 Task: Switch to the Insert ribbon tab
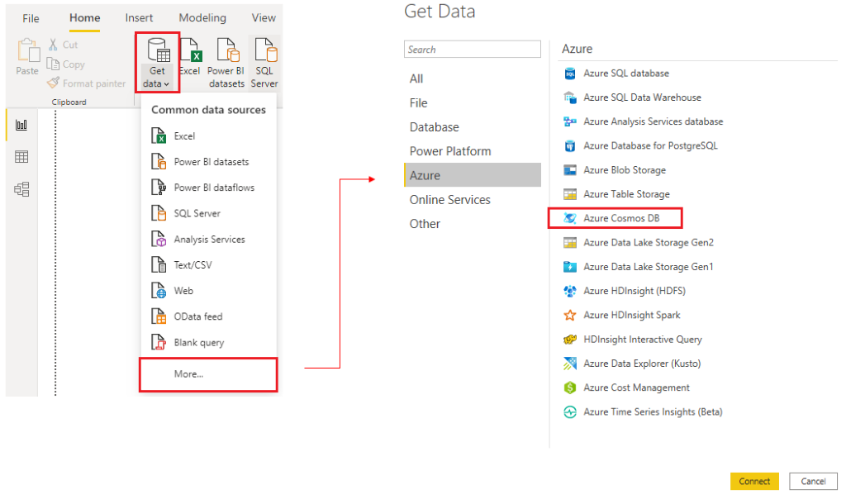[138, 17]
